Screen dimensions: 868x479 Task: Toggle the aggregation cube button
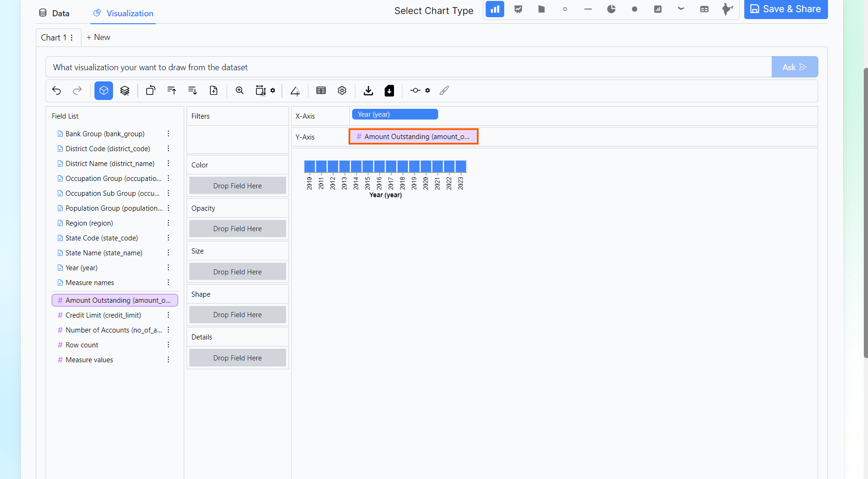104,91
